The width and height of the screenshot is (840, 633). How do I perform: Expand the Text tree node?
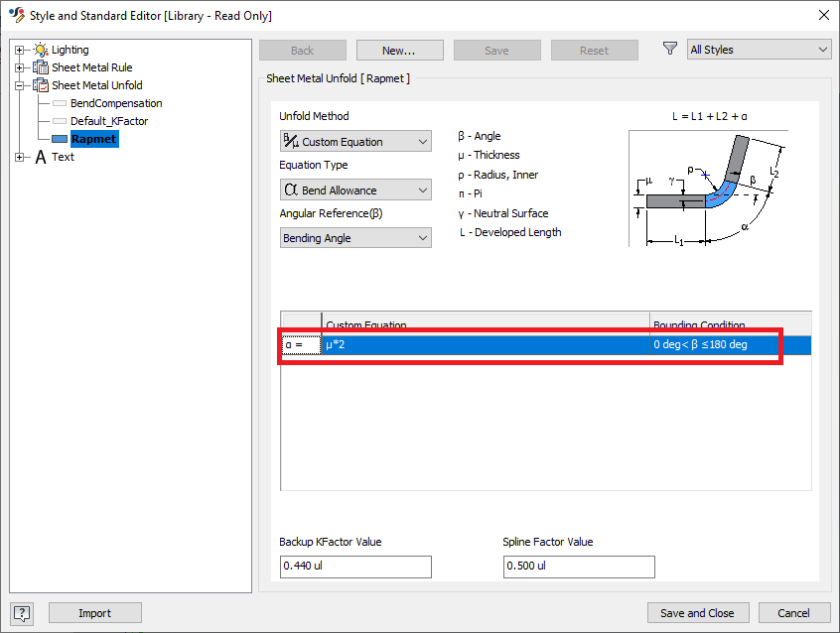pos(18,156)
